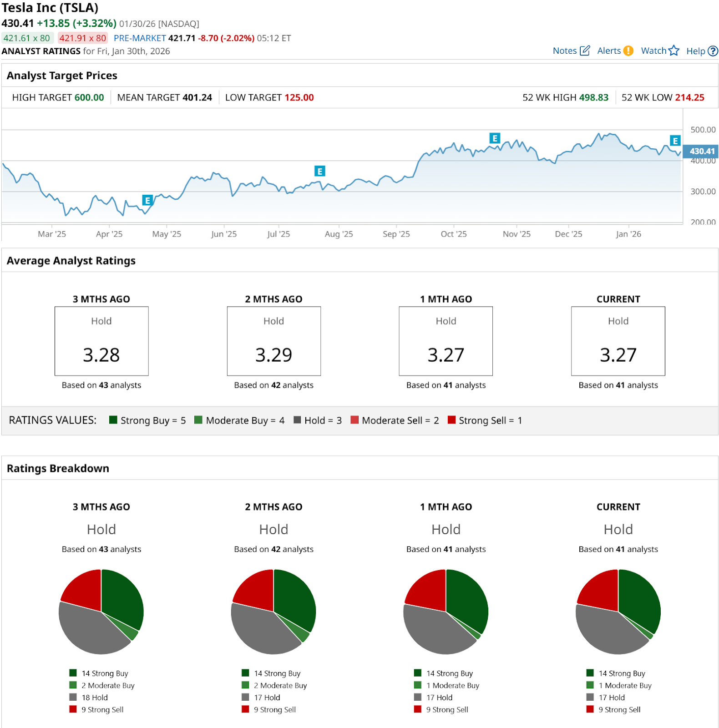Click the Moderate Buy = 4 color swatch
The height and width of the screenshot is (728, 719).
198,420
